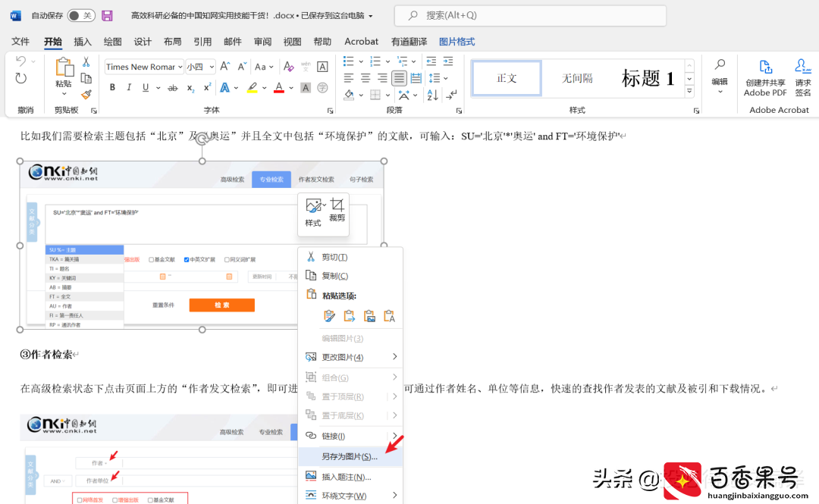Click the show paragraph marks icon
Viewport: 819px width, 504px height.
tap(451, 95)
